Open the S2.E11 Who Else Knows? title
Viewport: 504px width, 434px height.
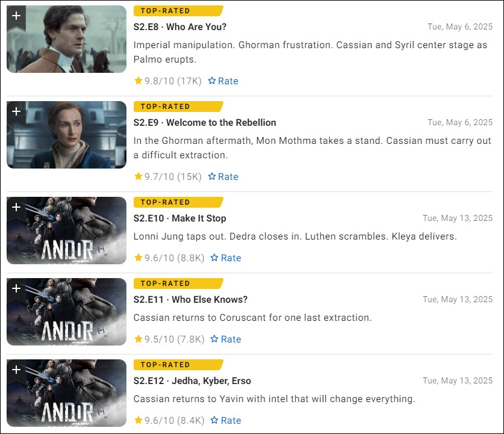(x=191, y=299)
